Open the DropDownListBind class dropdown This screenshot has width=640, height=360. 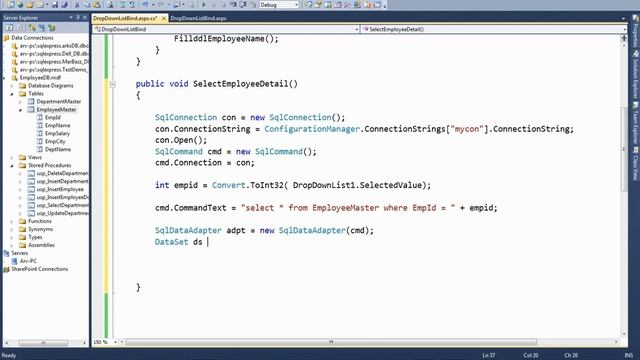(x=356, y=29)
